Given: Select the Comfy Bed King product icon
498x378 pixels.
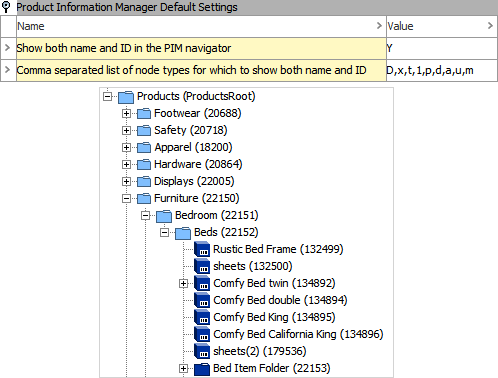Looking at the screenshot, I should [202, 317].
